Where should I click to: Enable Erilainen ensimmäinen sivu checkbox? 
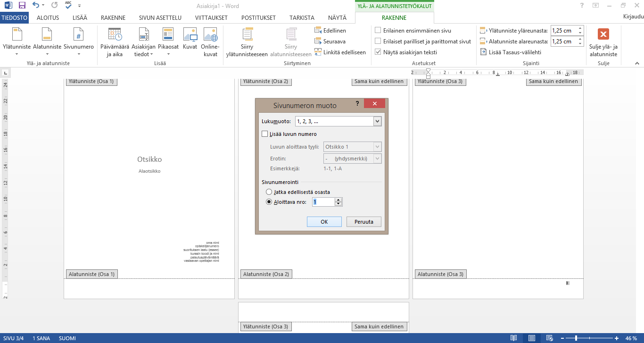pos(378,31)
